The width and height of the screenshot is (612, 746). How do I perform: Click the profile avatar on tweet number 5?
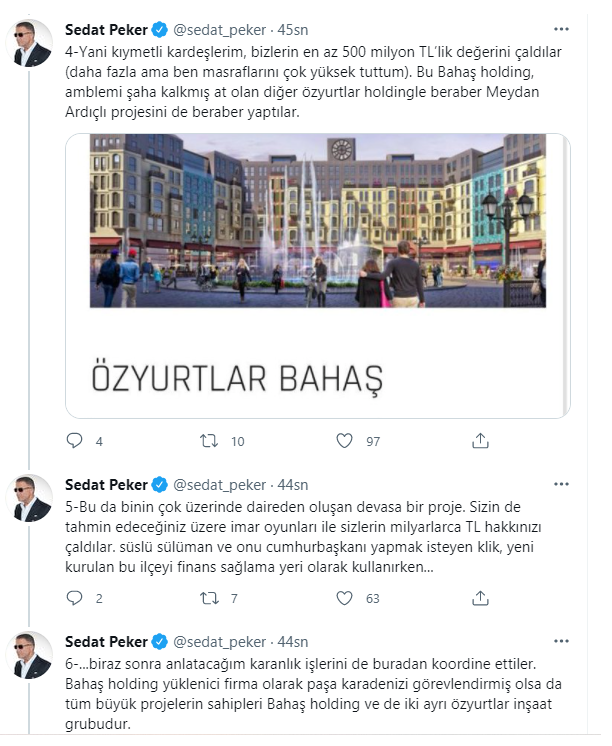29,498
